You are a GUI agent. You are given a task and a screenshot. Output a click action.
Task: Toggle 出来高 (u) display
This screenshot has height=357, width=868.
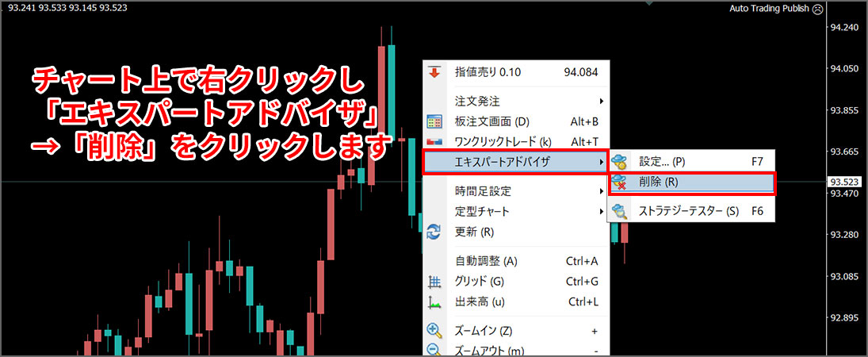pos(516,302)
